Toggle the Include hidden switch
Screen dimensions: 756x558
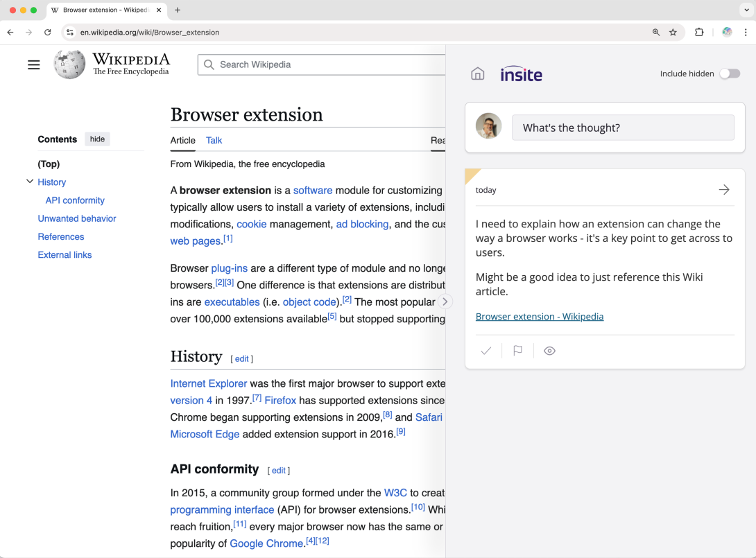pos(730,73)
